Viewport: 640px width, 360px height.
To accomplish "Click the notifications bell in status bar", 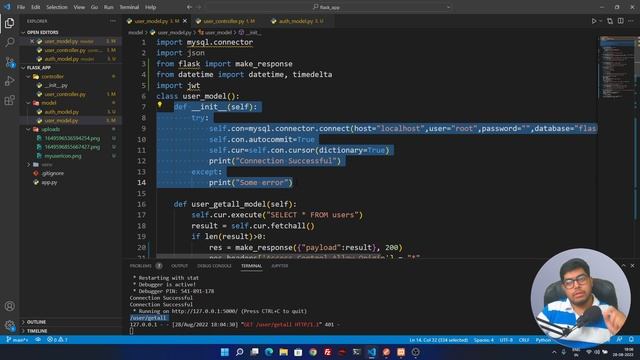I will pyautogui.click(x=631, y=340).
